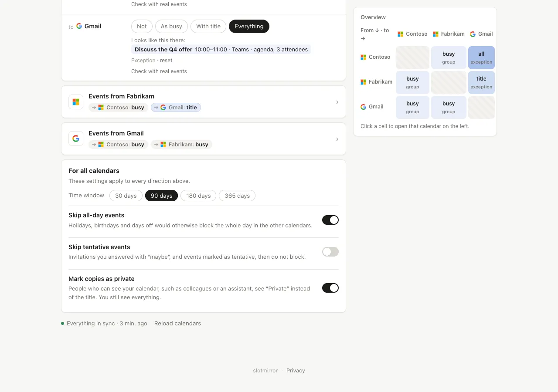Click the Google logo on Events from Gmail card
The image size is (558, 392).
[x=76, y=139]
